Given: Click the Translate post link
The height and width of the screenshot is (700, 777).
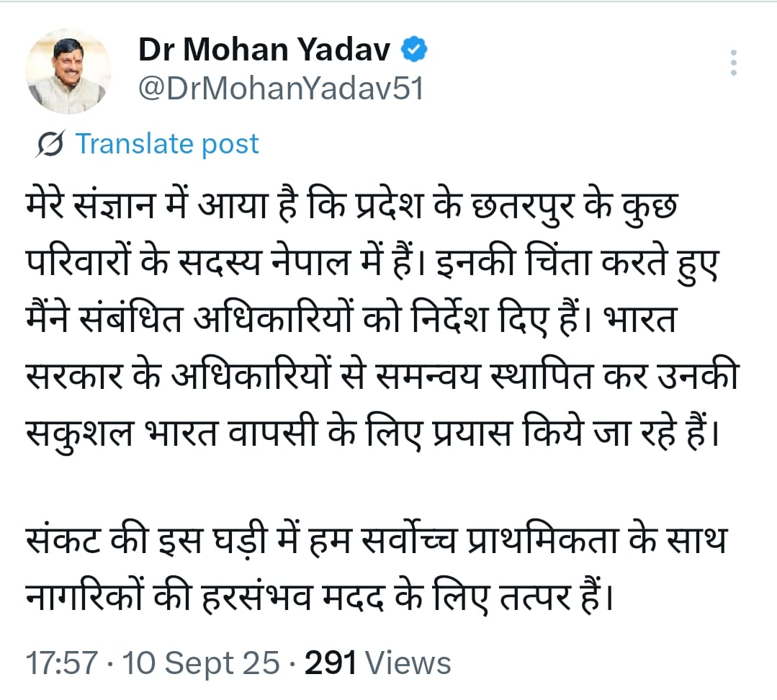Looking at the screenshot, I should point(167,144).
